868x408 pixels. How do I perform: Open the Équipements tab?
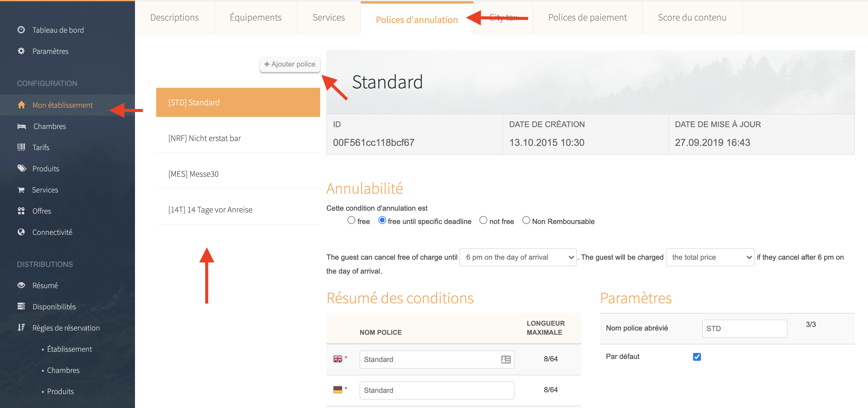255,18
